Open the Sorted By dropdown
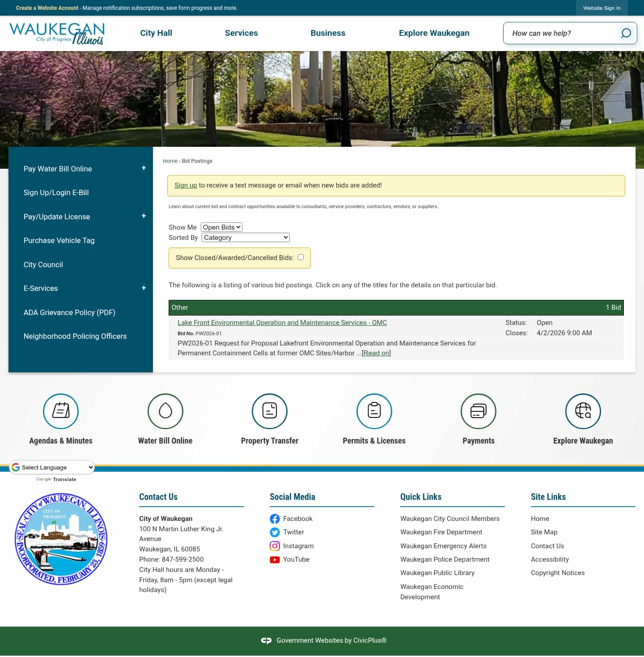The image size is (644, 657). coord(245,237)
